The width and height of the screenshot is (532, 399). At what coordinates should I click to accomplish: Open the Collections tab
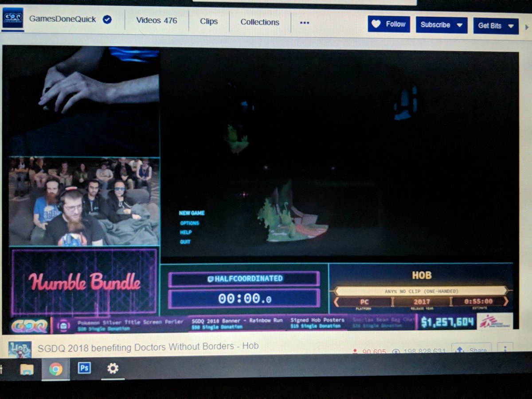(x=260, y=22)
